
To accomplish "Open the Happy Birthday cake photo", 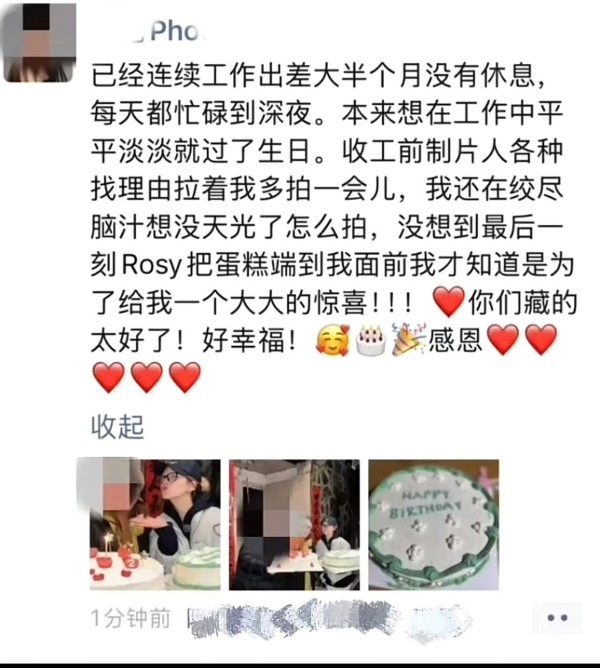I will point(434,524).
